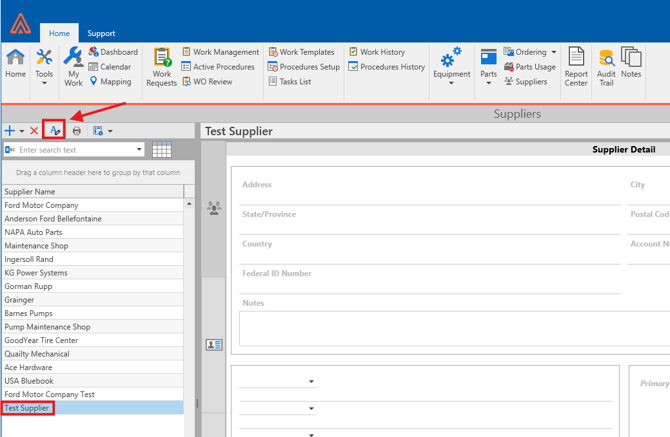Click the Work Requests icon
The width and height of the screenshot is (670, 437).
pos(161,66)
